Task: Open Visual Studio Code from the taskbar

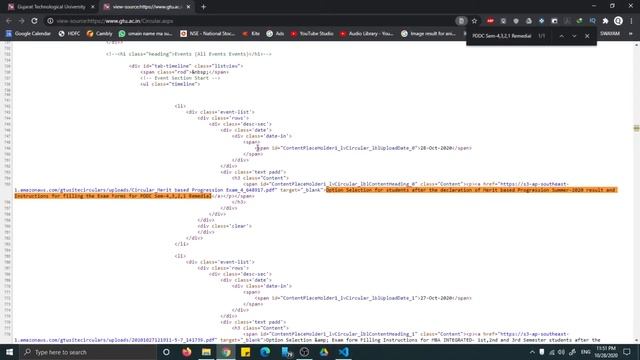Action: [343, 352]
